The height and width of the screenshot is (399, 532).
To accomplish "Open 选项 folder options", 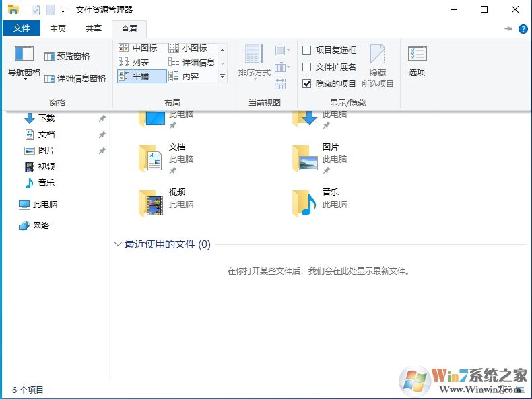I will 417,61.
